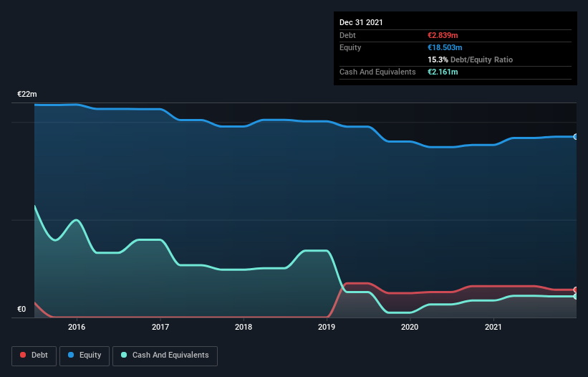Image resolution: width=588 pixels, height=377 pixels.
Task: Select the Debt endpoint marker at Dec 2021
Action: [575, 290]
